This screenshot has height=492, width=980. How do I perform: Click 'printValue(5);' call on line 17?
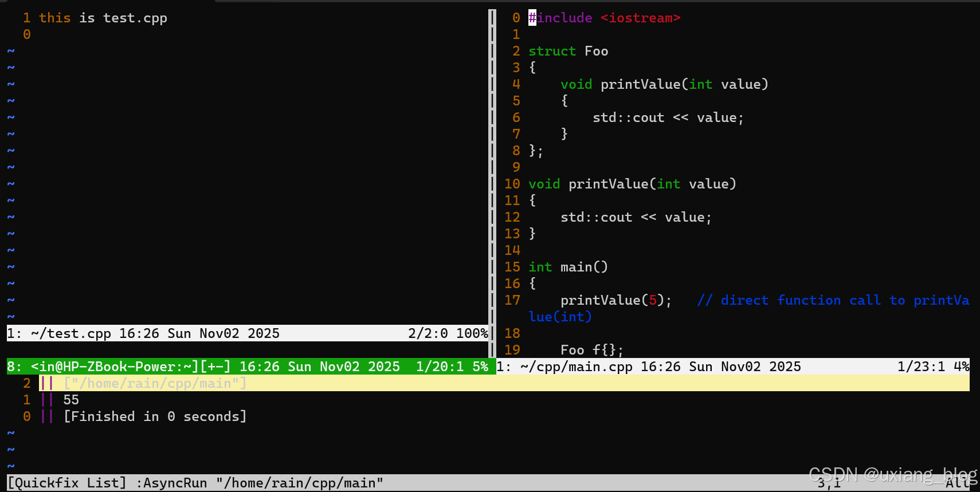pyautogui.click(x=616, y=300)
